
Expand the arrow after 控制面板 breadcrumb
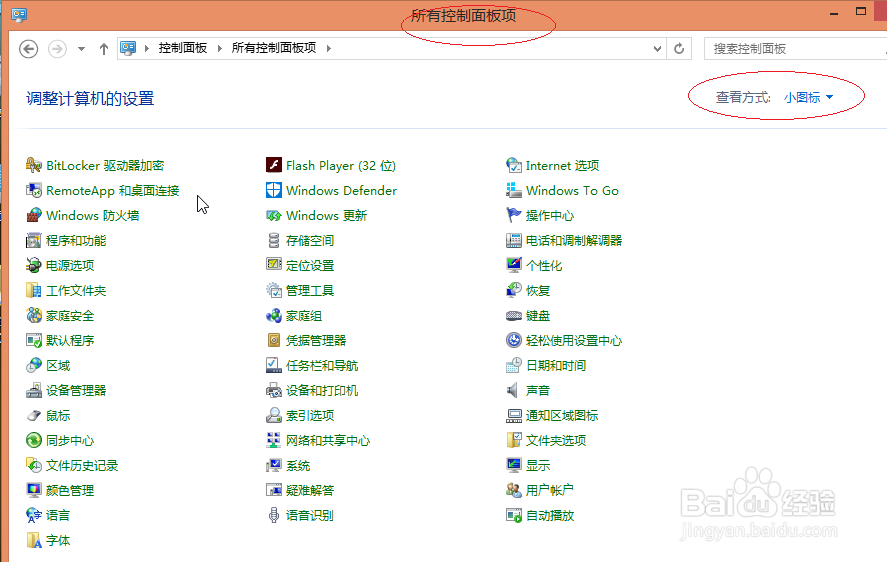pyautogui.click(x=219, y=49)
